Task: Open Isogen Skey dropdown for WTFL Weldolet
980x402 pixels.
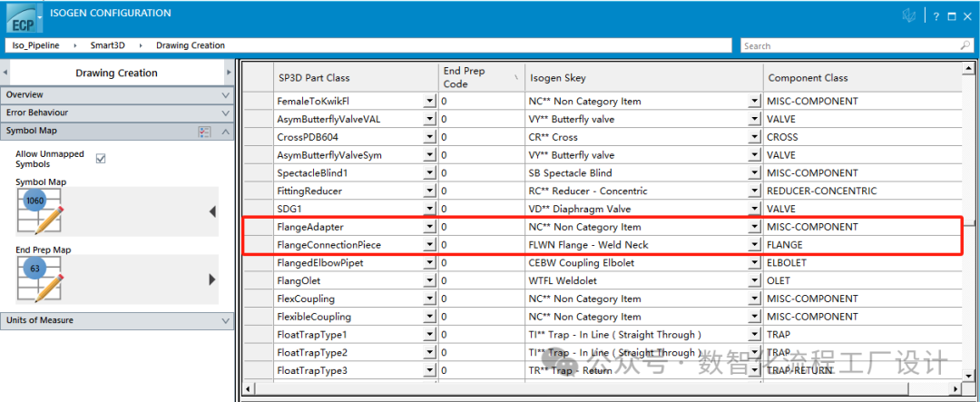Action: [x=754, y=280]
